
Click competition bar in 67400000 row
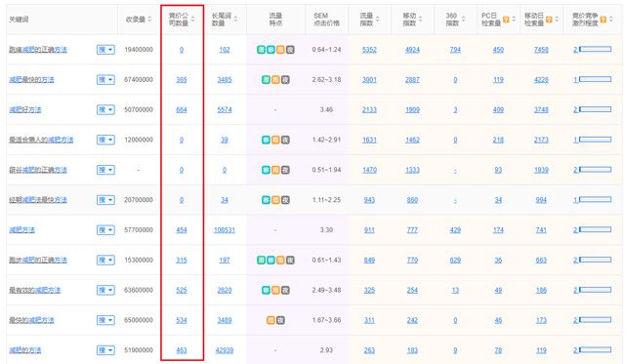coord(595,80)
